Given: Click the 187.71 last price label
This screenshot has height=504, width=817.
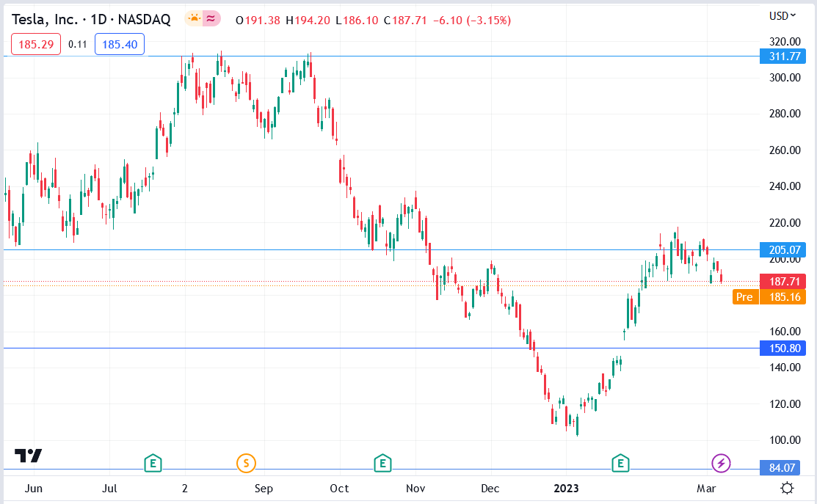Looking at the screenshot, I should [783, 282].
